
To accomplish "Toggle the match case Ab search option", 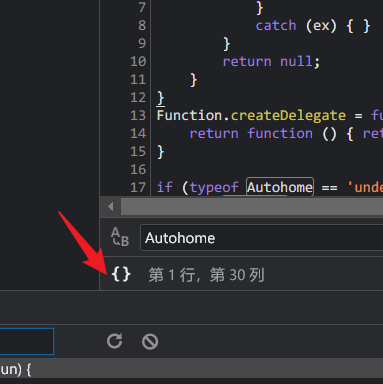I will click(x=120, y=237).
